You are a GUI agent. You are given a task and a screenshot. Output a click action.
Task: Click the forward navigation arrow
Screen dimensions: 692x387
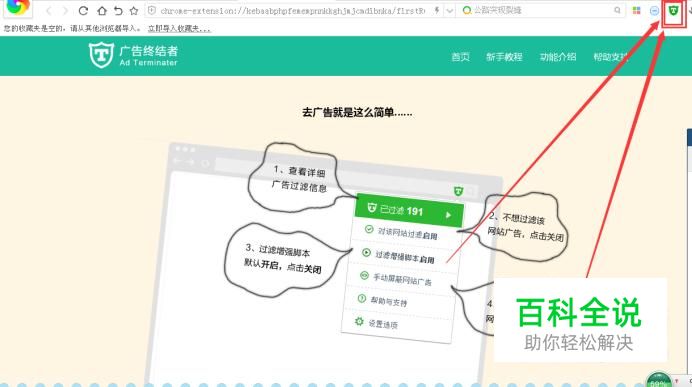(65, 11)
